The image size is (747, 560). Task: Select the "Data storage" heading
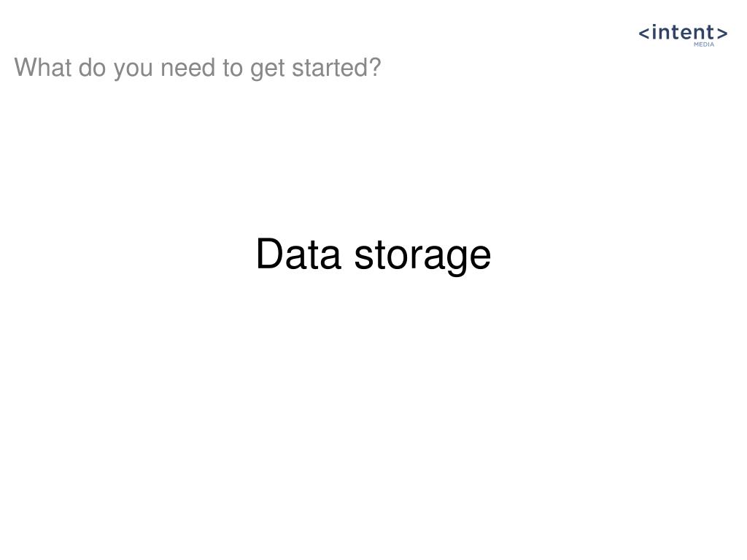[x=373, y=254]
